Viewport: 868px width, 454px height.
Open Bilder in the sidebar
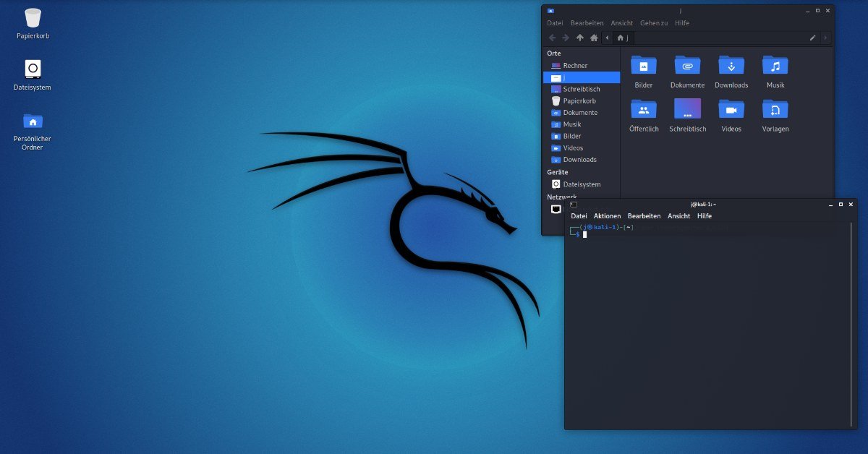pos(582,136)
